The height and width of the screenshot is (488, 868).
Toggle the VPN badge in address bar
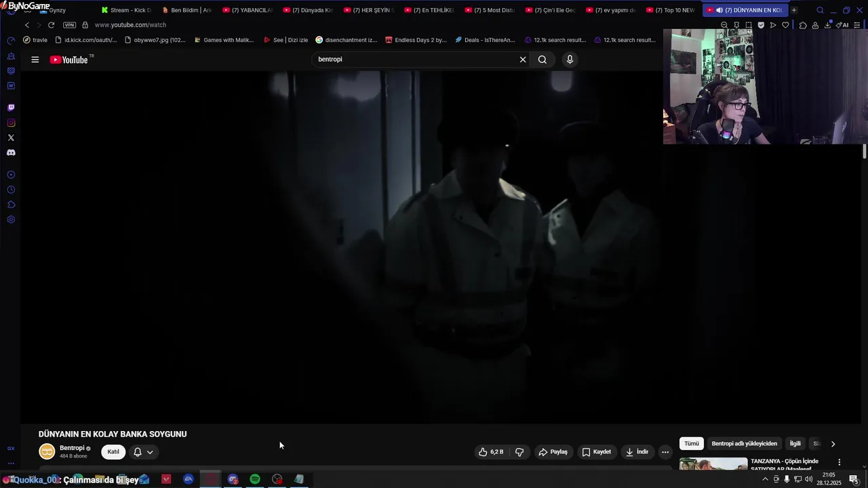pyautogui.click(x=69, y=25)
